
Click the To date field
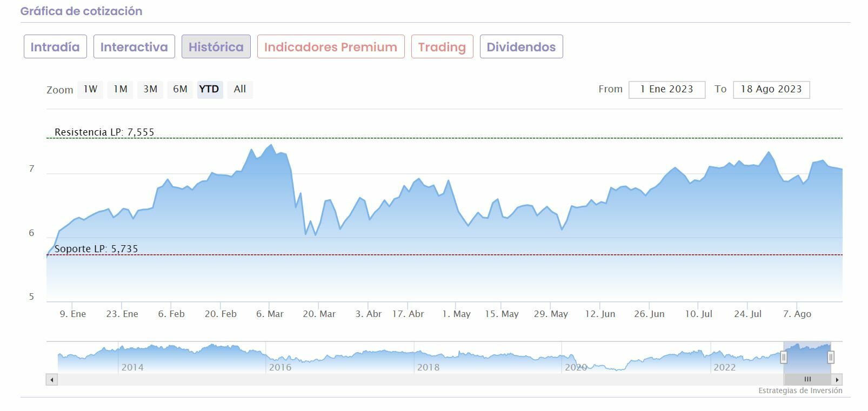(771, 90)
